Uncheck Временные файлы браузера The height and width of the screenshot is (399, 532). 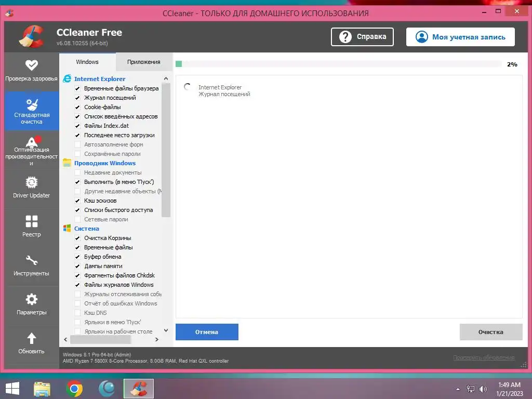(x=77, y=88)
